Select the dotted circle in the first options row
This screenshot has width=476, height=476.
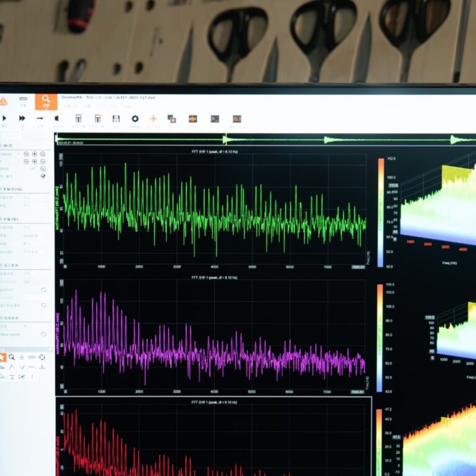[35, 154]
